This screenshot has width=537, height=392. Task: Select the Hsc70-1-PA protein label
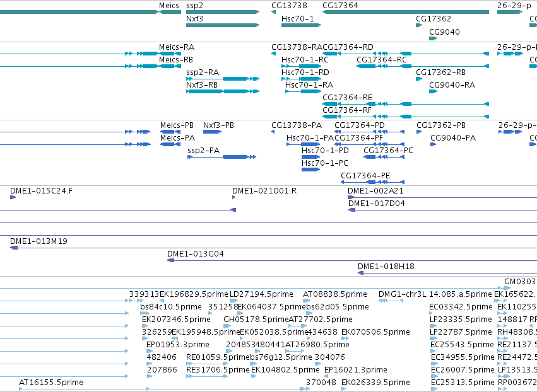point(310,138)
